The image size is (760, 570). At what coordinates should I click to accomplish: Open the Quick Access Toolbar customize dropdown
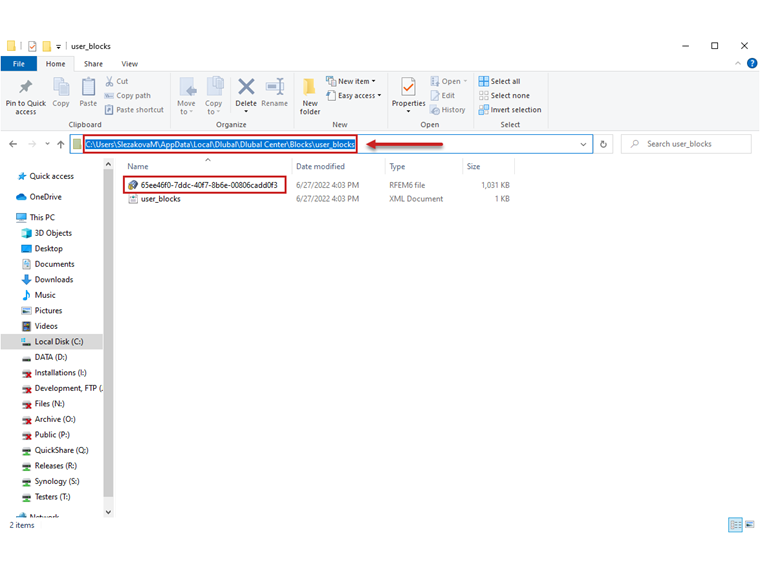[x=58, y=47]
